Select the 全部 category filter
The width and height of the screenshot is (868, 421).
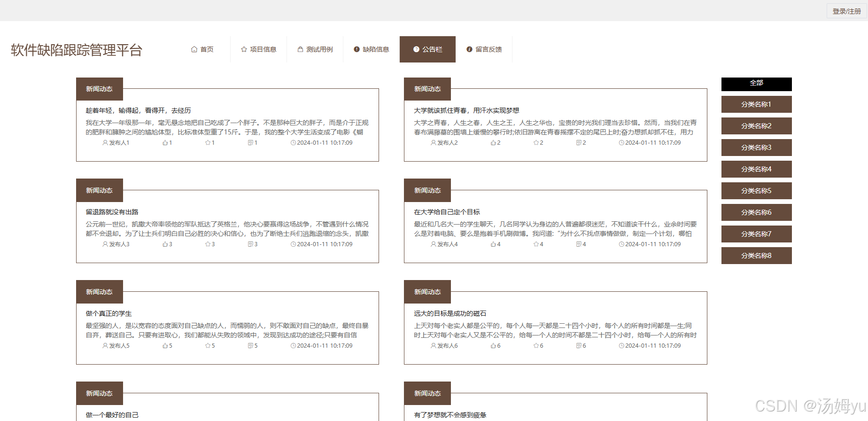757,84
